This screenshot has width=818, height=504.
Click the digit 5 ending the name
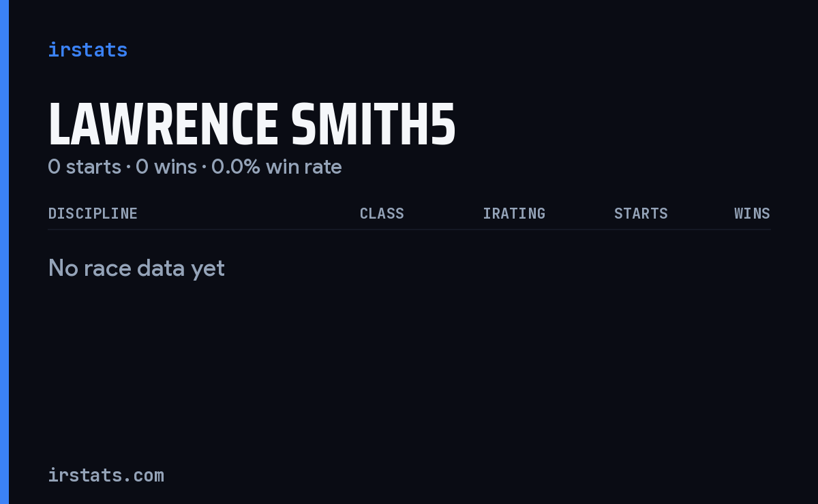coord(443,125)
